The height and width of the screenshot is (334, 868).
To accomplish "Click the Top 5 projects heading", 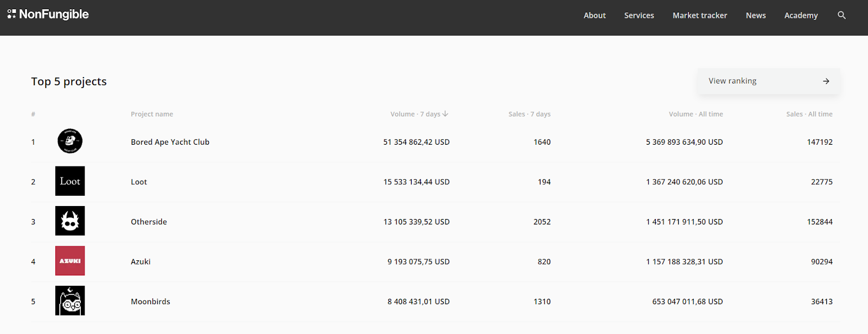I will 69,81.
